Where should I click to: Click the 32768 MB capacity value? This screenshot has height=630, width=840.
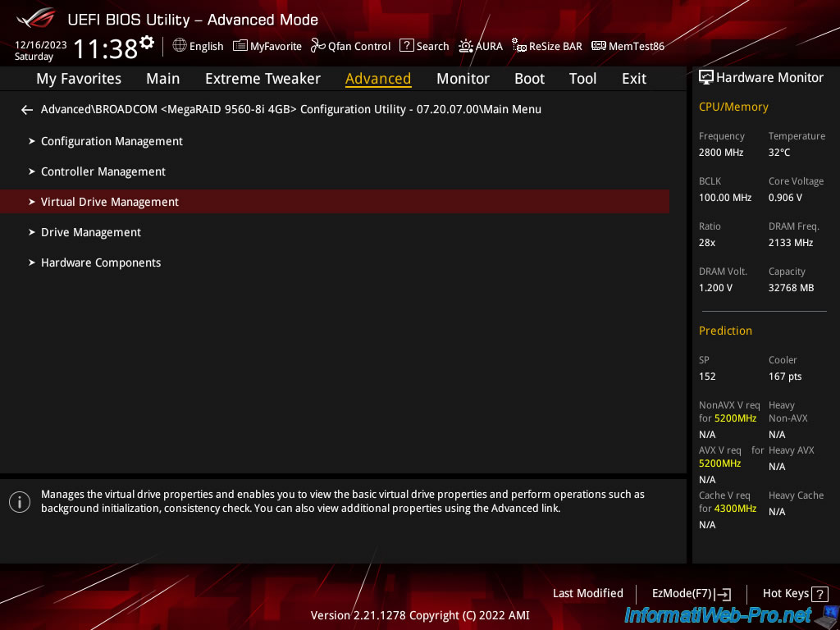(791, 288)
